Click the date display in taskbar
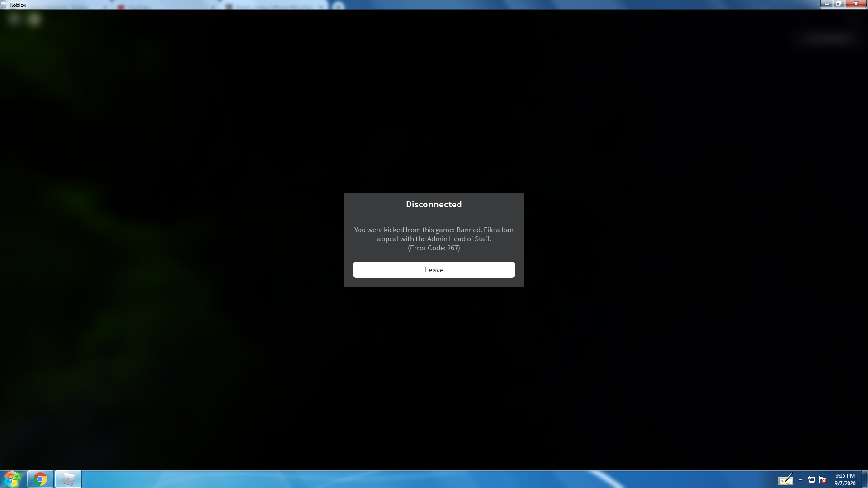Image resolution: width=868 pixels, height=488 pixels. 845,483
